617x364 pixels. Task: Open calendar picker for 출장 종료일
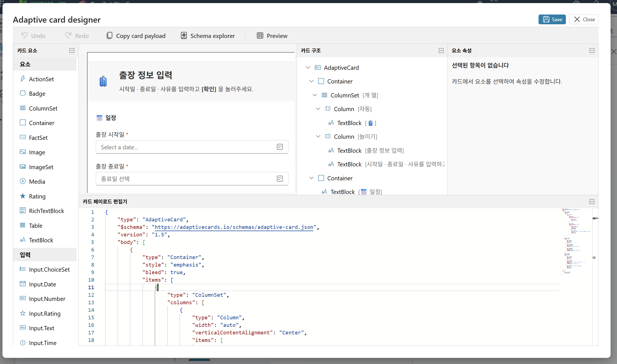280,179
